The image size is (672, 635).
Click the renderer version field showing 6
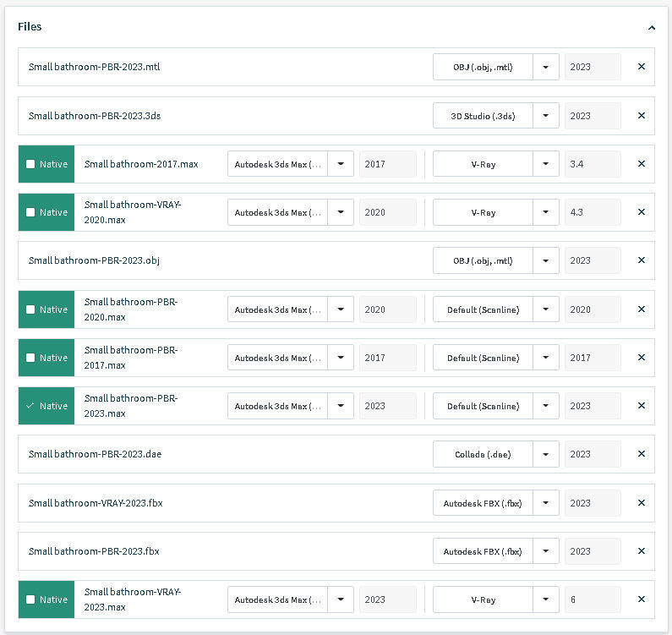592,599
